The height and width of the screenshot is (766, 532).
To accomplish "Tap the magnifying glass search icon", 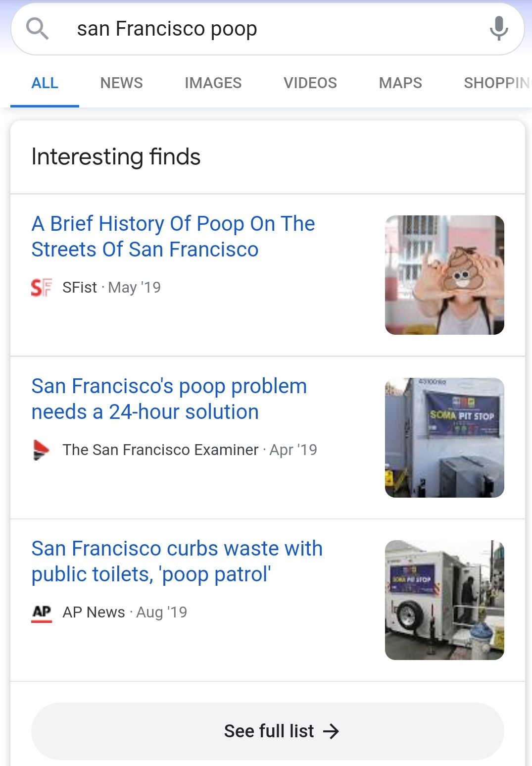I will point(38,29).
